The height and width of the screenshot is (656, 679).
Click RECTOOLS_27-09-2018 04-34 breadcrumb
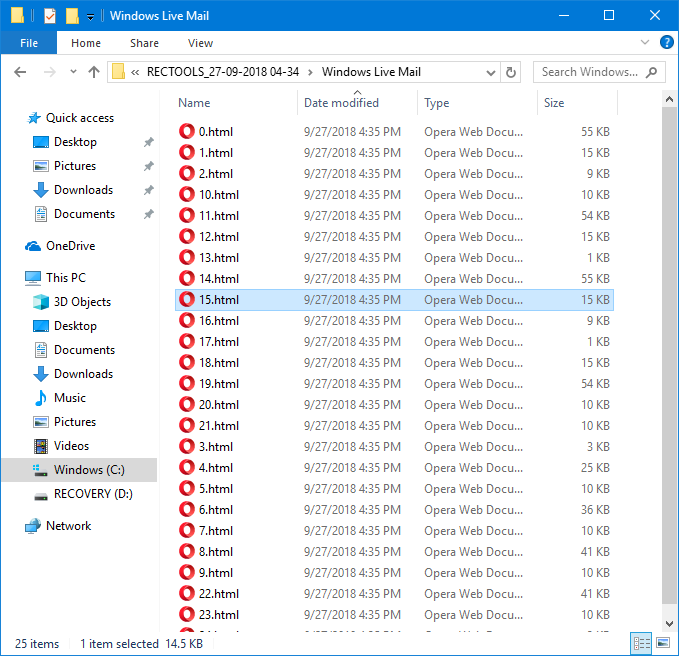(223, 72)
